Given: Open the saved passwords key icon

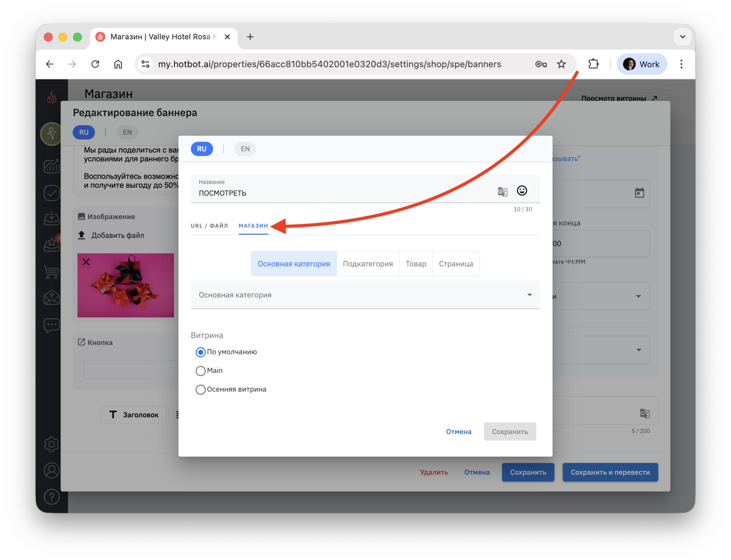Looking at the screenshot, I should point(541,64).
